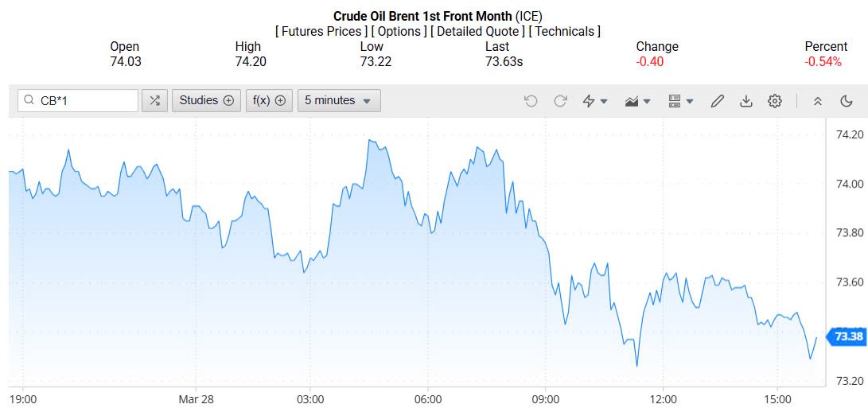Open the Studies menu
Screen dimensions: 868x408
[206, 100]
